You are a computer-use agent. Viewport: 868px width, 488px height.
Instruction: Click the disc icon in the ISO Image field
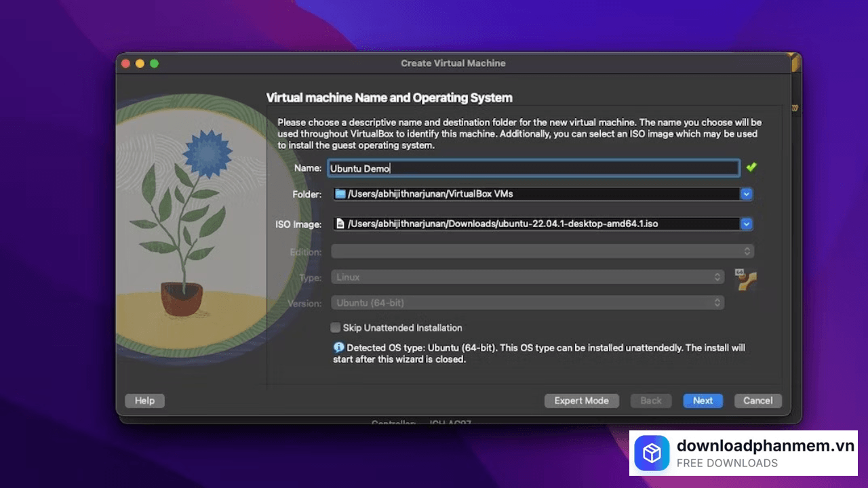pos(340,224)
